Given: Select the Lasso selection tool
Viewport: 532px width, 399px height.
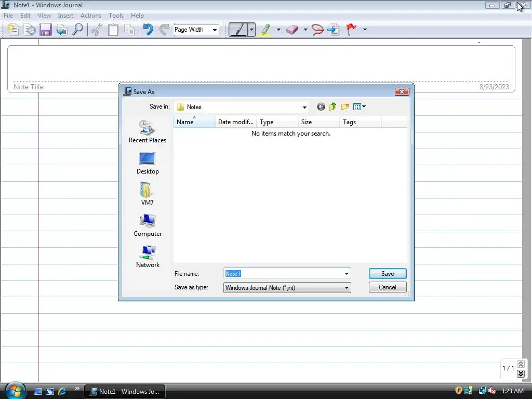Looking at the screenshot, I should click(317, 30).
